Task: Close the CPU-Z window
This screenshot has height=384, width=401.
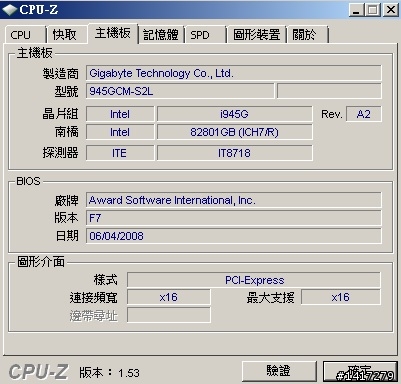Action: 390,10
